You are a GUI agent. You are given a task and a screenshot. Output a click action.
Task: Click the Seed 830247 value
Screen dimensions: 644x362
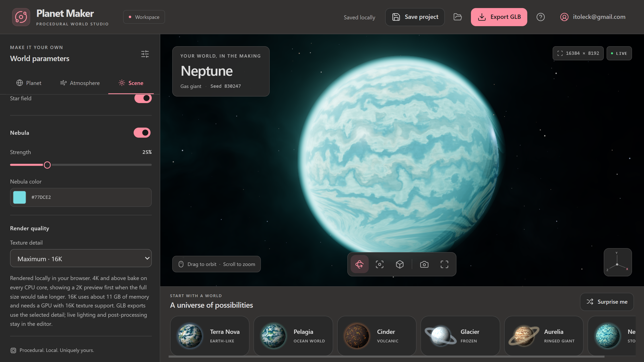pyautogui.click(x=226, y=86)
